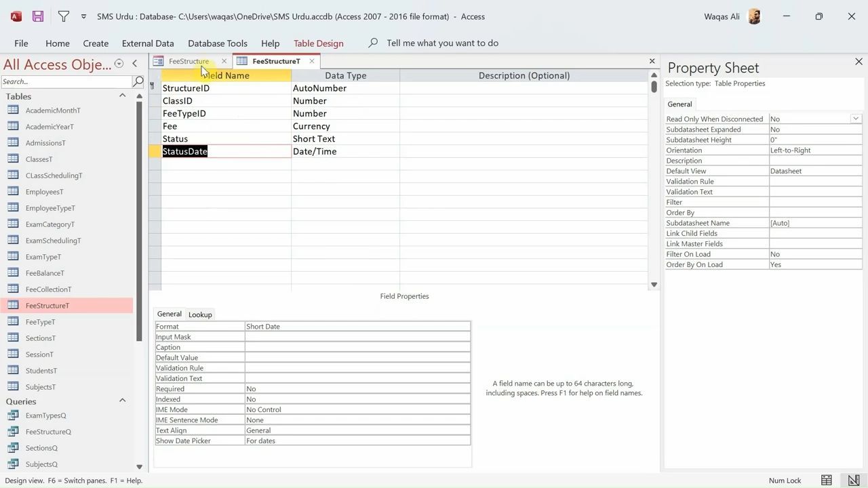Click the Tell me what you want to do box
The image size is (868, 488).
click(x=442, y=43)
